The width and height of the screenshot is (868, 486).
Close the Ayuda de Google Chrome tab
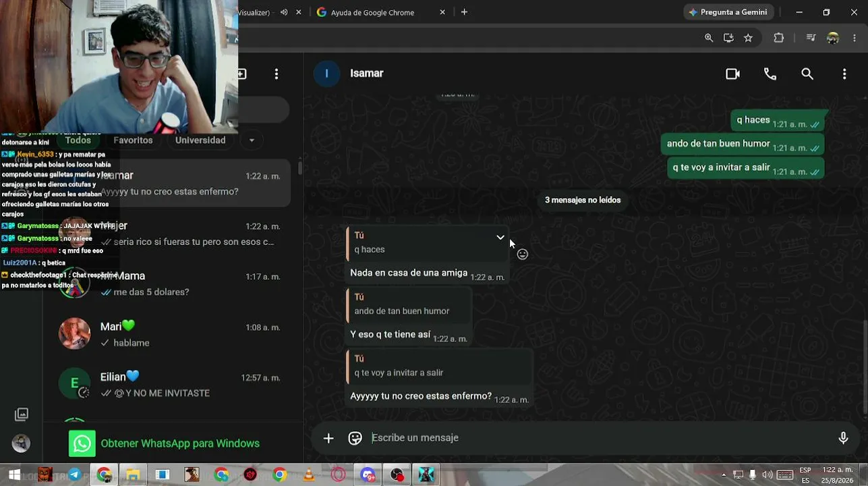442,12
